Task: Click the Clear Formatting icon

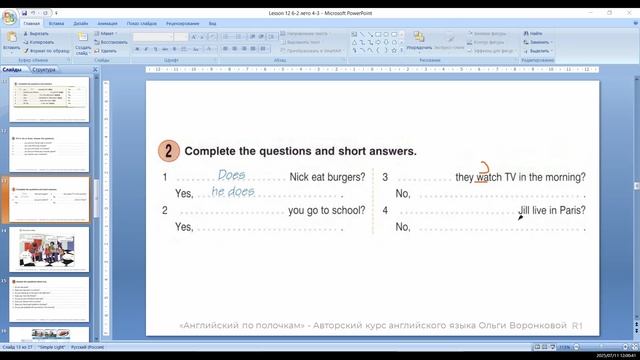Action: [x=213, y=37]
